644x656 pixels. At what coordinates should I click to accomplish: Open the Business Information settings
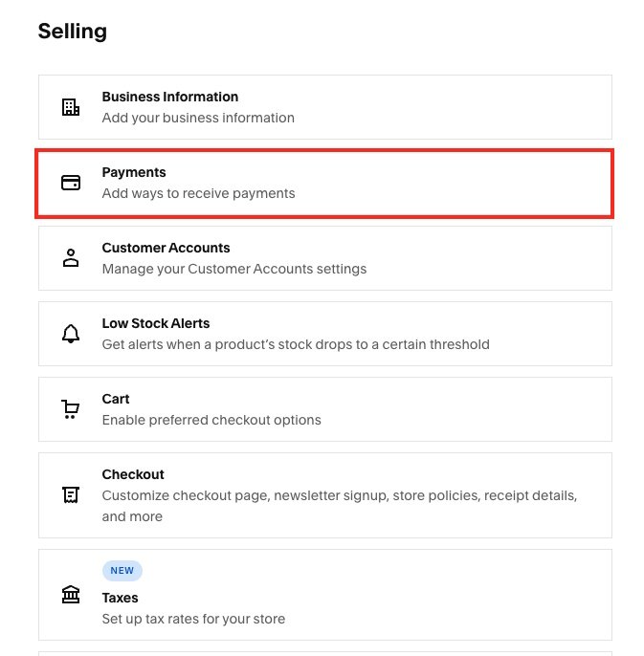tap(169, 97)
